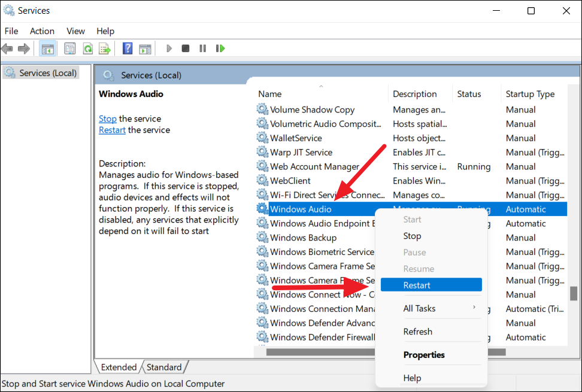The height and width of the screenshot is (392, 582).
Task: Switch to the Standard tab
Action: [x=164, y=367]
